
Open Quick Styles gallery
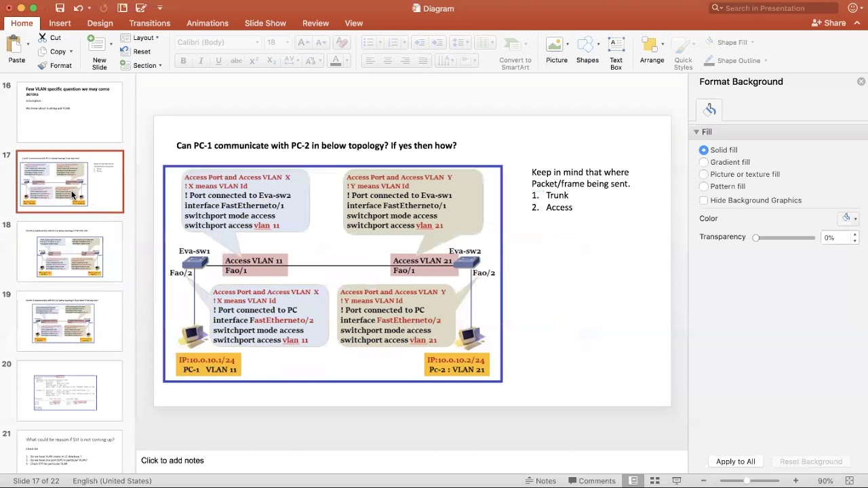tap(683, 53)
